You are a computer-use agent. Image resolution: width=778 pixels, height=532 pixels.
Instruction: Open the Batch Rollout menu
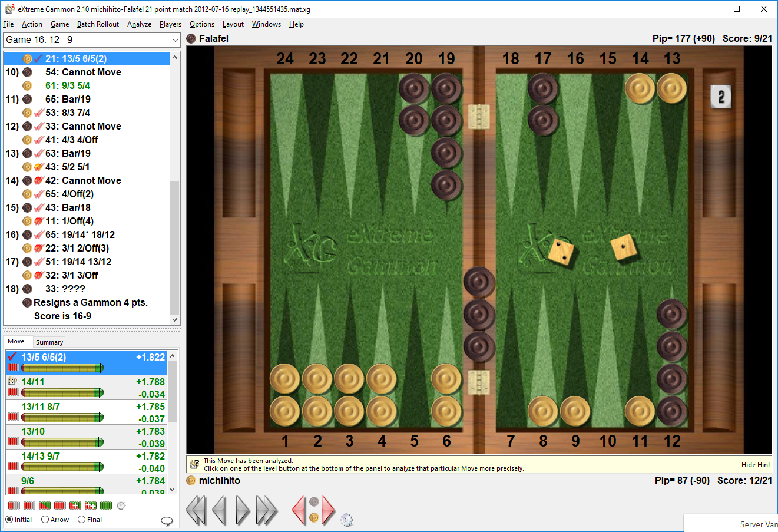(98, 24)
